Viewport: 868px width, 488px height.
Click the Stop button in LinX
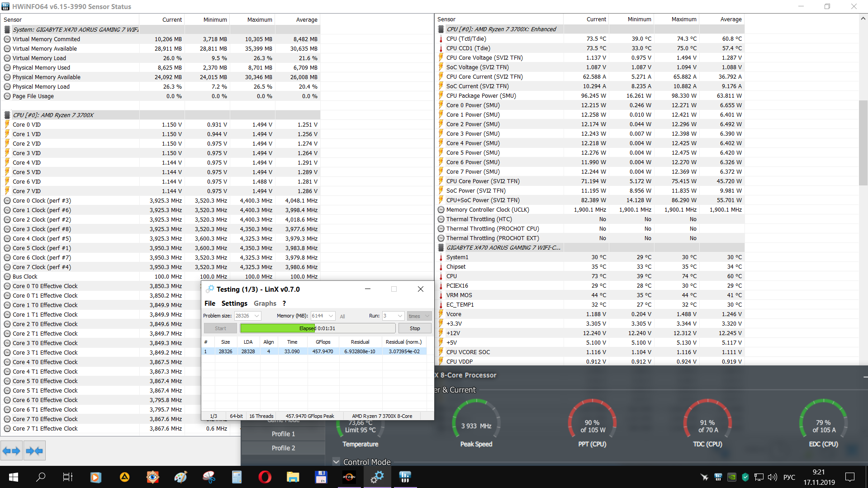coord(415,328)
